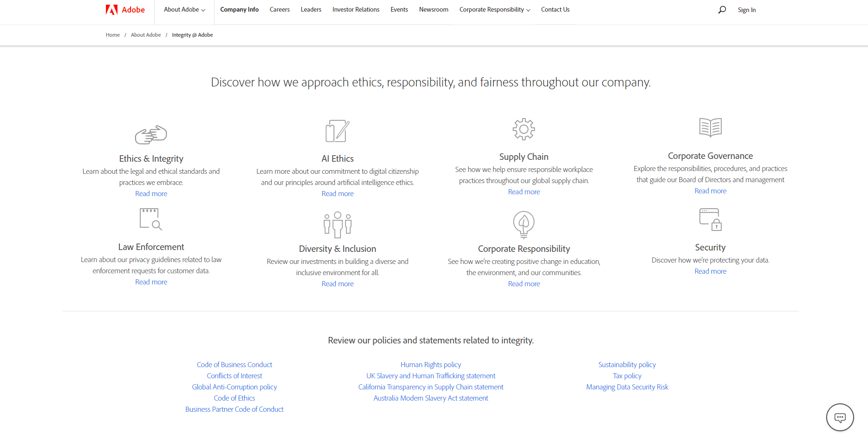
Task: Click the Supply Chain gear icon
Action: (523, 129)
